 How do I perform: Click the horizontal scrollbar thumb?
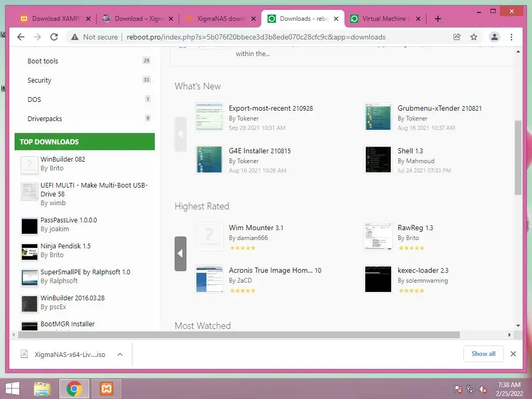pos(239,335)
